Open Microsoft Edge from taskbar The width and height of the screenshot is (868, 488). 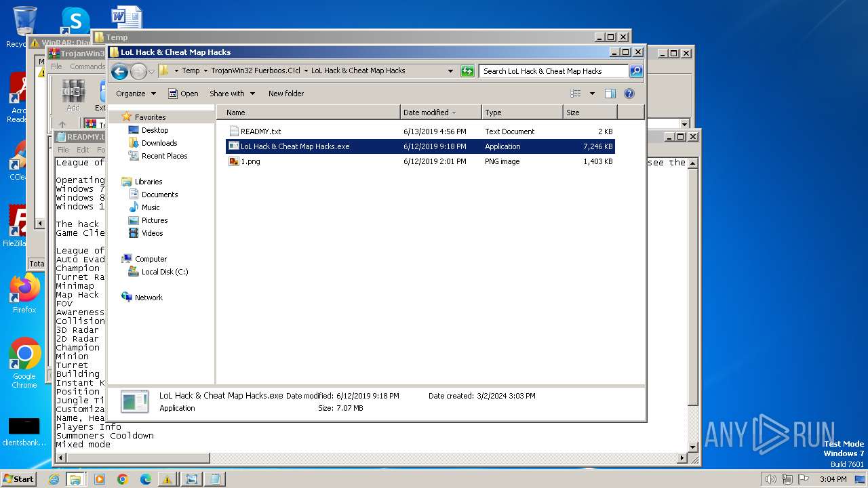[145, 479]
